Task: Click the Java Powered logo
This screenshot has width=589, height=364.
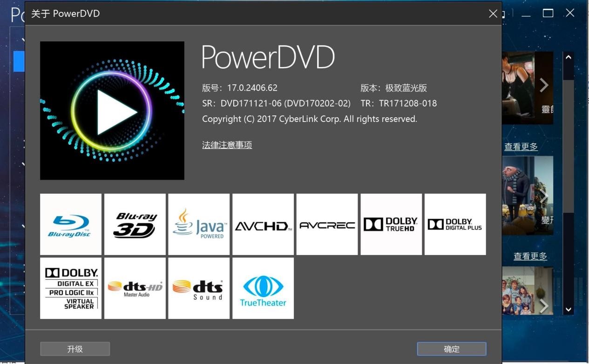Action: (x=199, y=224)
